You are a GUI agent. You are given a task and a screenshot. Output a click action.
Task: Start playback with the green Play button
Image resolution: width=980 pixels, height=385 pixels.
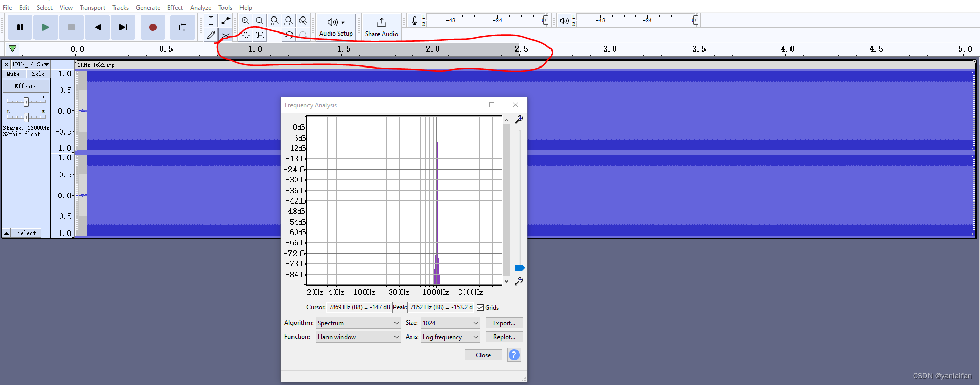tap(46, 27)
